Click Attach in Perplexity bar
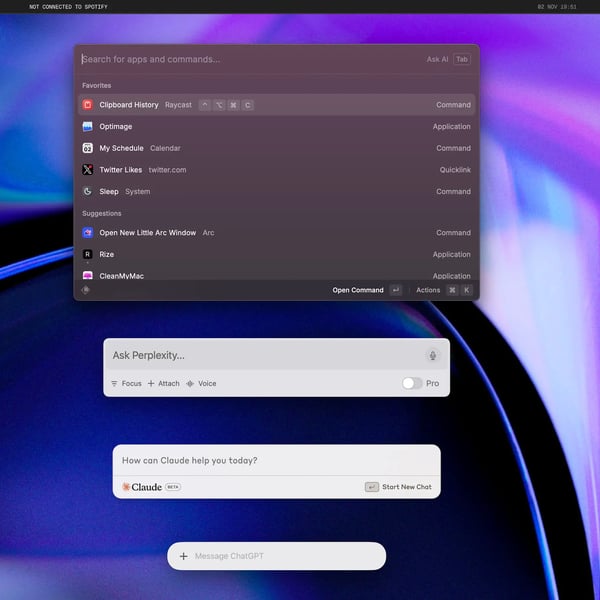This screenshot has width=600, height=600. click(x=164, y=383)
